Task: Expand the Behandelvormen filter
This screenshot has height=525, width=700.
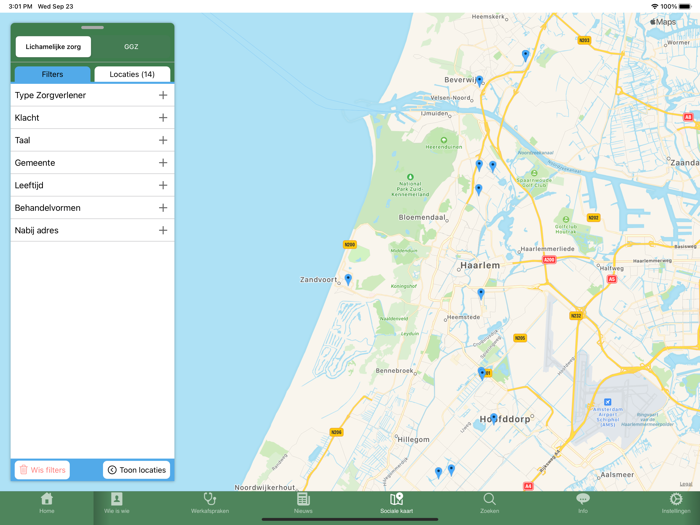Action: (92, 208)
